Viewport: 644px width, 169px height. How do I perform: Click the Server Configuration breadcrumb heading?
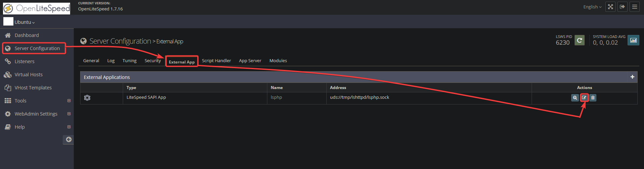120,41
